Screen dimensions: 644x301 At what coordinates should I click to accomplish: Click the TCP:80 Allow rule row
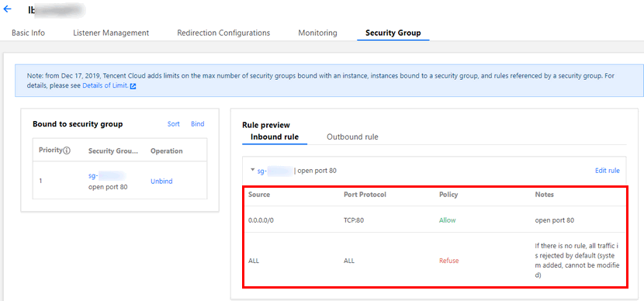(x=435, y=220)
